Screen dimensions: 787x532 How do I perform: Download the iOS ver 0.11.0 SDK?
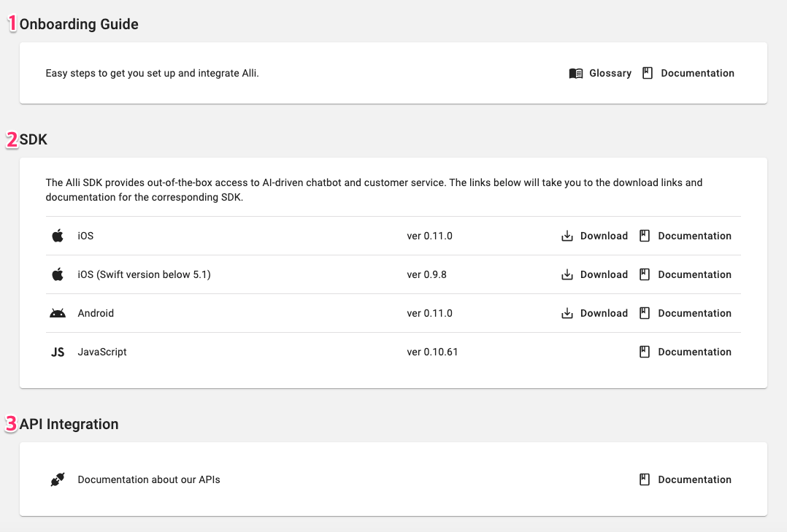(x=604, y=236)
